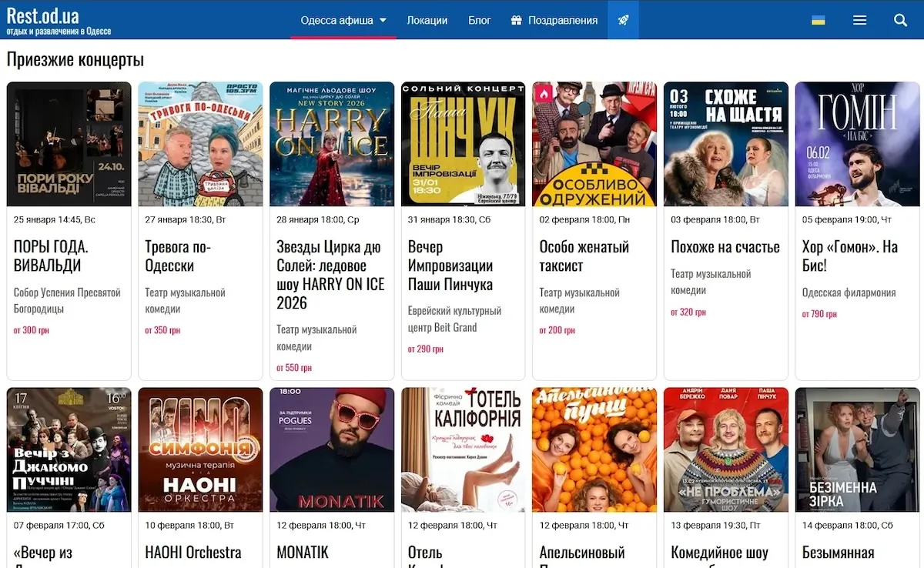
Task: Go to Rest.od.ua home logo
Action: coord(59,20)
